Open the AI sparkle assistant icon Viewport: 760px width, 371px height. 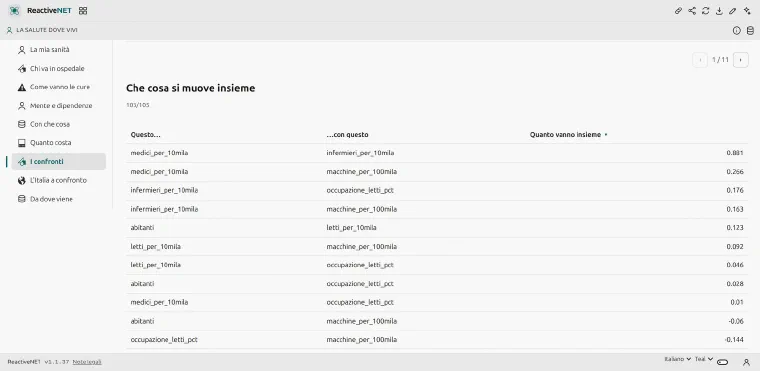point(746,11)
